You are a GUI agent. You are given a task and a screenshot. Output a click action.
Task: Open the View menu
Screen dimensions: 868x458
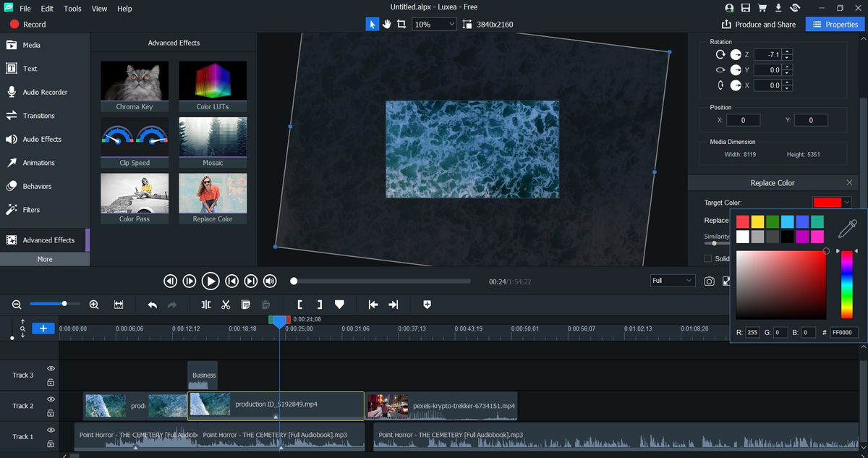tap(99, 9)
